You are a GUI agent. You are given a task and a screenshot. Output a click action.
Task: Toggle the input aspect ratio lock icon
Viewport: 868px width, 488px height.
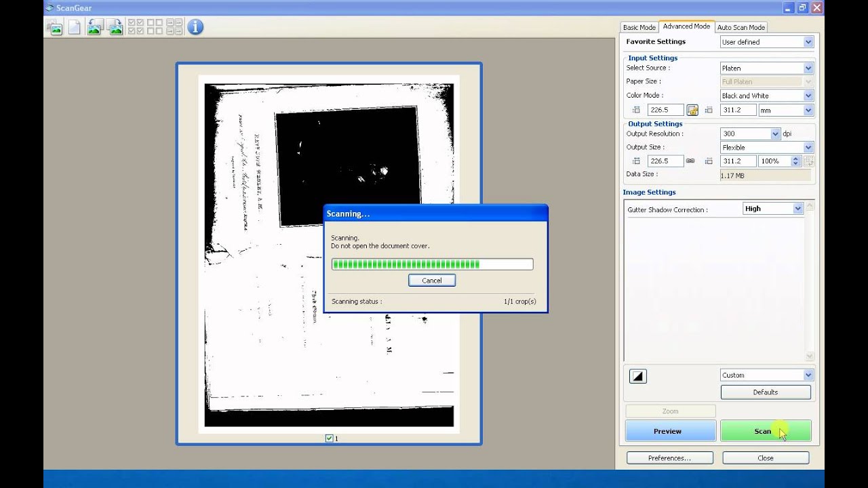coord(692,110)
